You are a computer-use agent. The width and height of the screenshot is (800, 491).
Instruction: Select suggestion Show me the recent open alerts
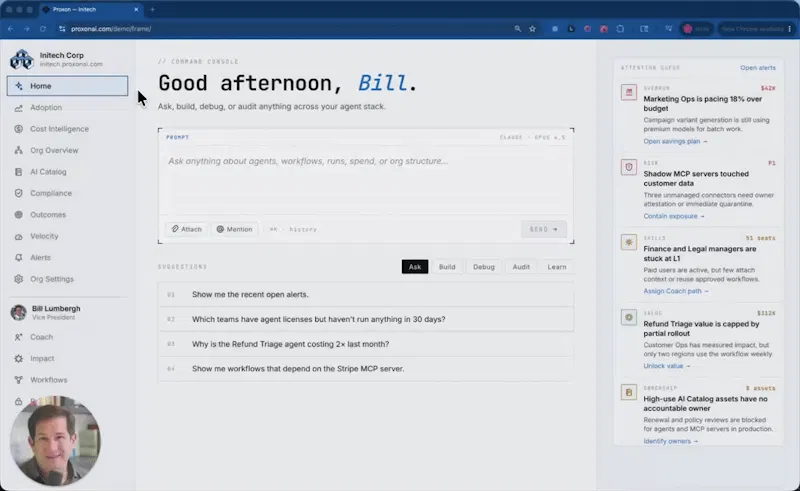[x=366, y=294]
